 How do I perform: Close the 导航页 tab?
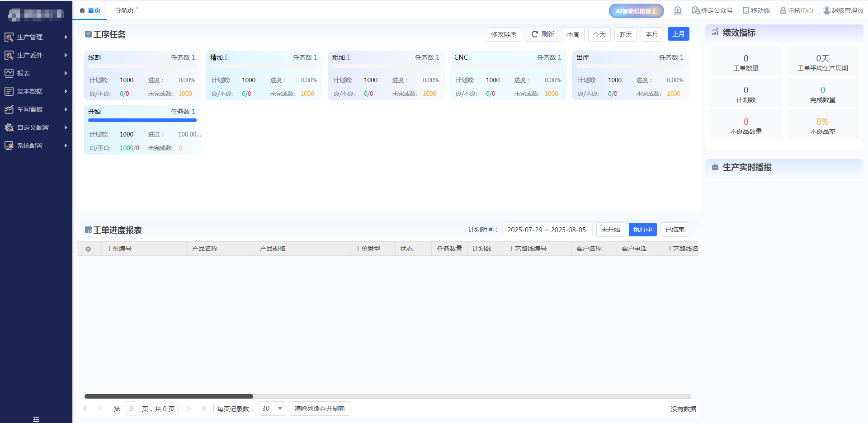(137, 8)
